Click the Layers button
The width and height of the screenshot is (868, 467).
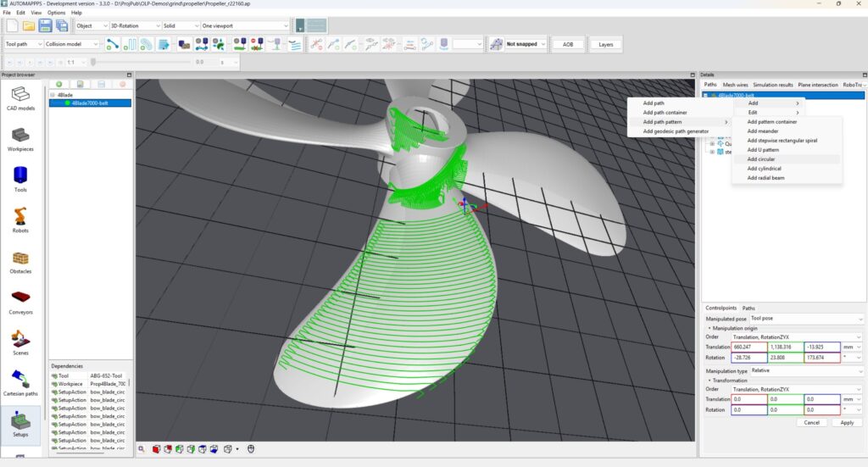(605, 44)
